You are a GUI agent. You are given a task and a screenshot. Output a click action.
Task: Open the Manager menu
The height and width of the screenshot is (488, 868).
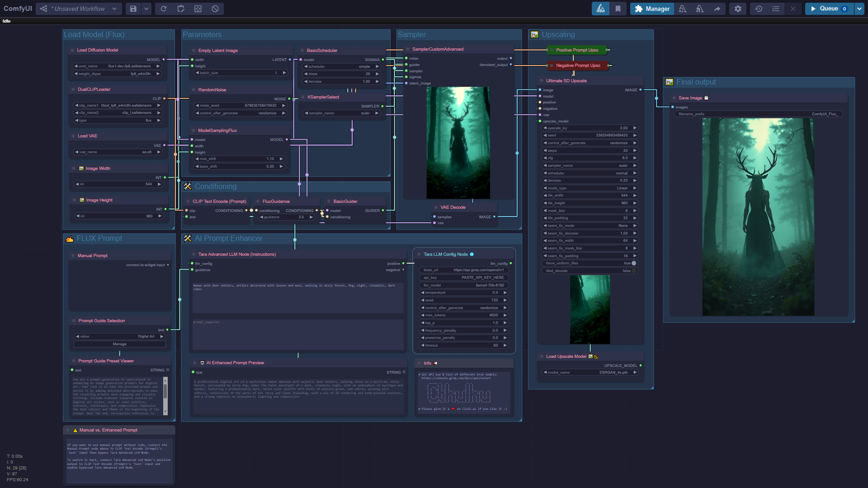pyautogui.click(x=652, y=9)
